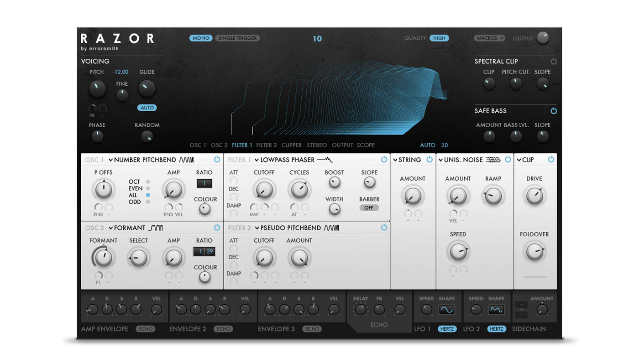Switch display to FILTER 2 view

267,145
